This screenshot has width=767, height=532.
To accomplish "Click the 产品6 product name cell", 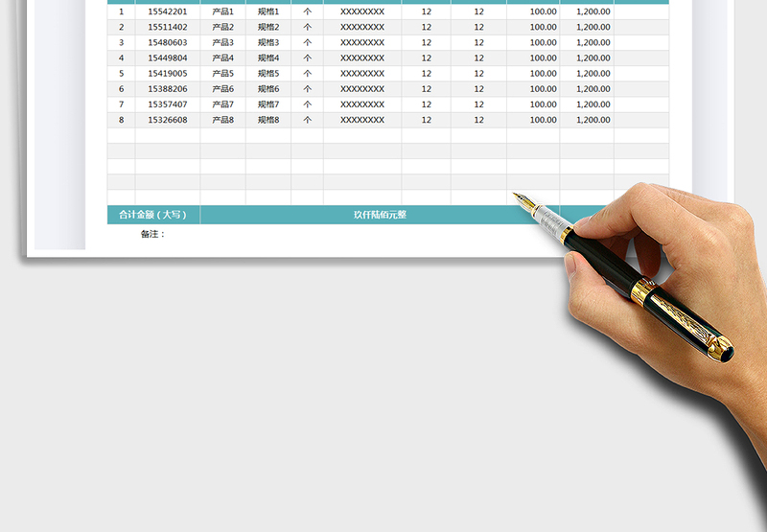I will pyautogui.click(x=223, y=88).
